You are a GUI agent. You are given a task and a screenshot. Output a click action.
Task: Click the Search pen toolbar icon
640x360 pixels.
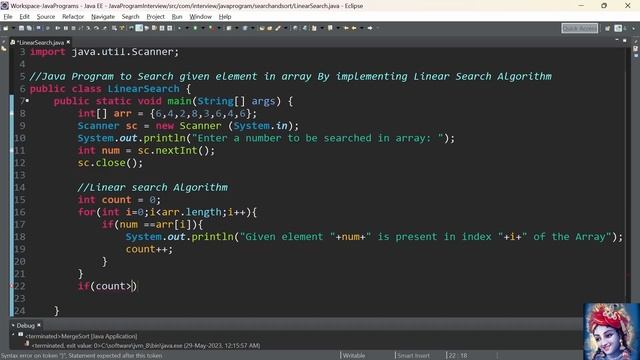tap(278, 28)
